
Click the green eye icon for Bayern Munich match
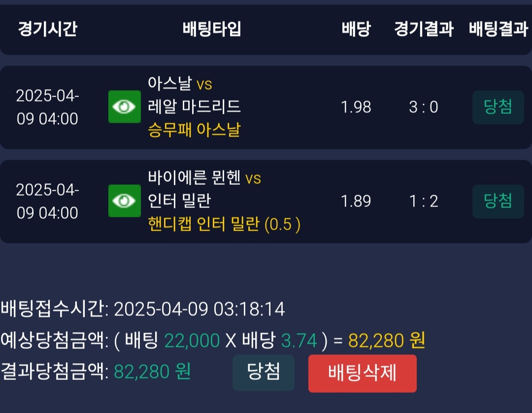point(125,201)
